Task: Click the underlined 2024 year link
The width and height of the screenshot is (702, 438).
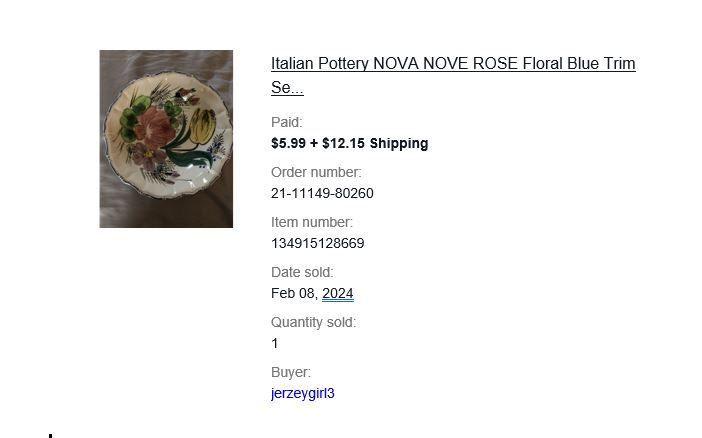Action: (338, 293)
